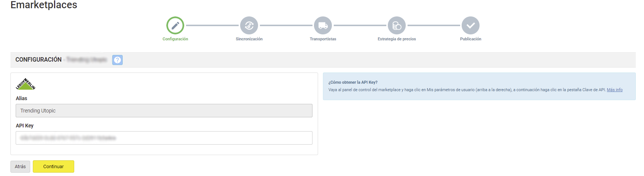Open the Transportistas truck step icon

(323, 25)
